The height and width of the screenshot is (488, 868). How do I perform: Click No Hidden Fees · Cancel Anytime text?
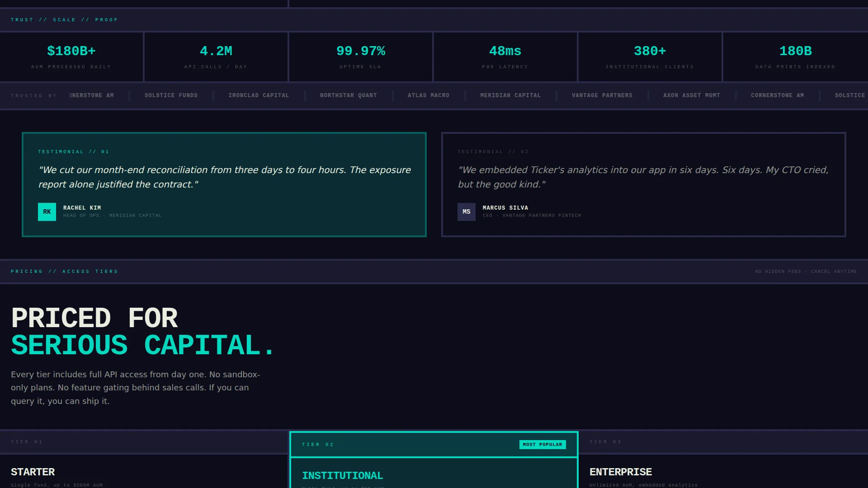pos(806,272)
